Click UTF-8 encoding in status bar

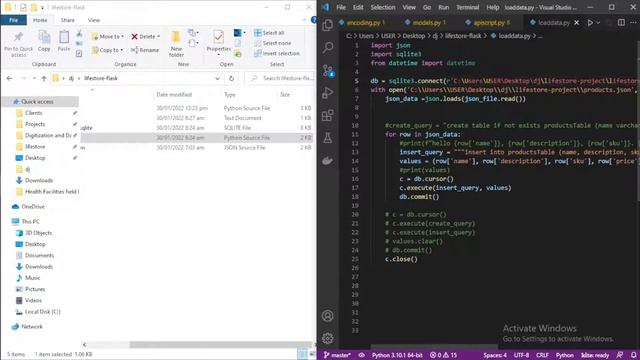click(x=521, y=355)
